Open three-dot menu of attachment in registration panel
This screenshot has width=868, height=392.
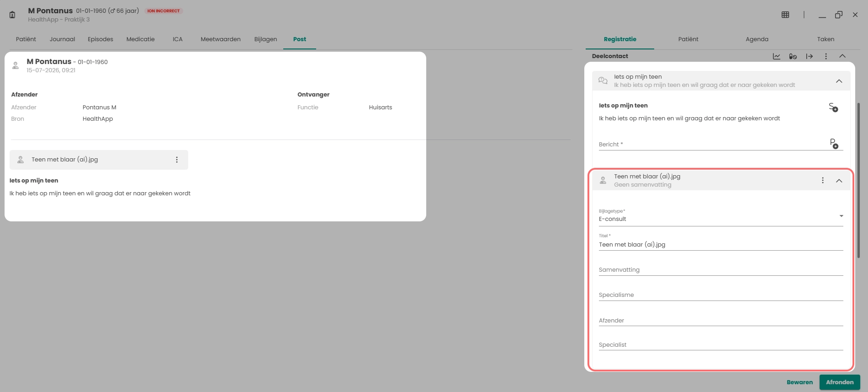[x=823, y=181]
